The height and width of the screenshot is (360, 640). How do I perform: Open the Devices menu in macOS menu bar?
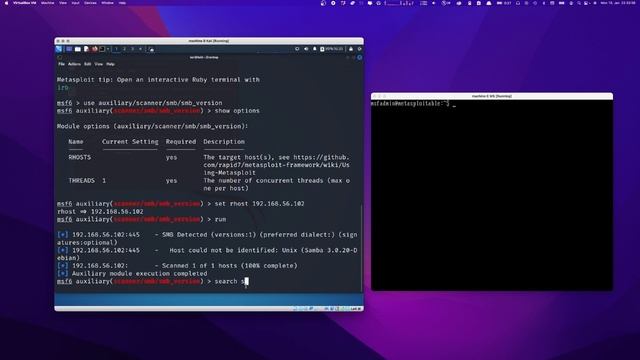coord(90,3)
